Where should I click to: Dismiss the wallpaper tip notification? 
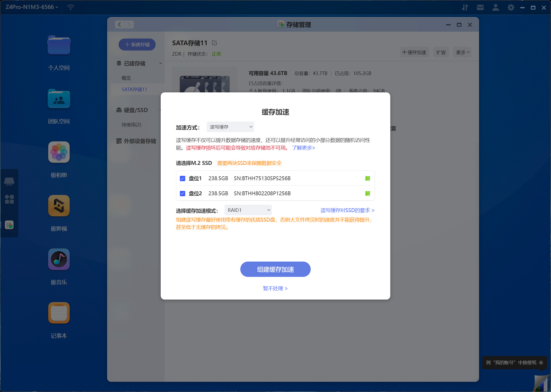coord(541,363)
